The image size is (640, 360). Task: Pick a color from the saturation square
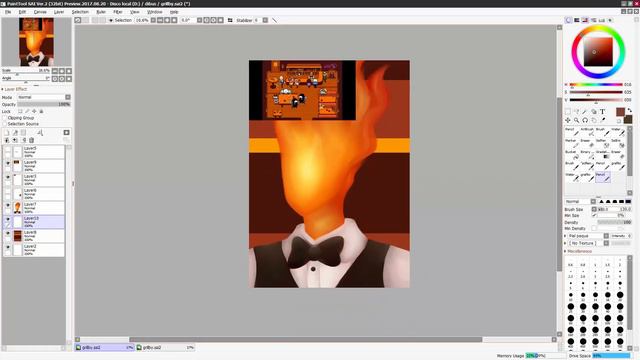point(598,52)
